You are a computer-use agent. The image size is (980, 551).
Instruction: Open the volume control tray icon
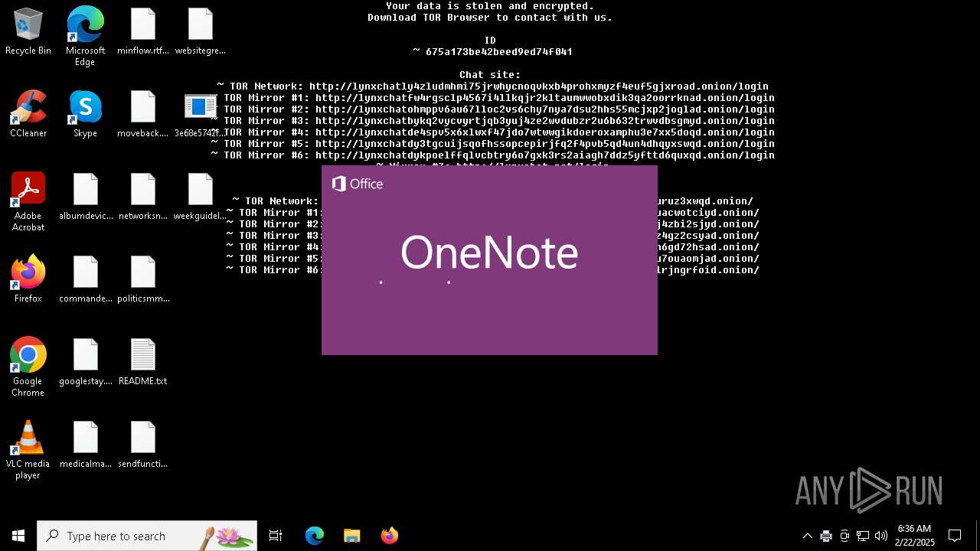881,536
